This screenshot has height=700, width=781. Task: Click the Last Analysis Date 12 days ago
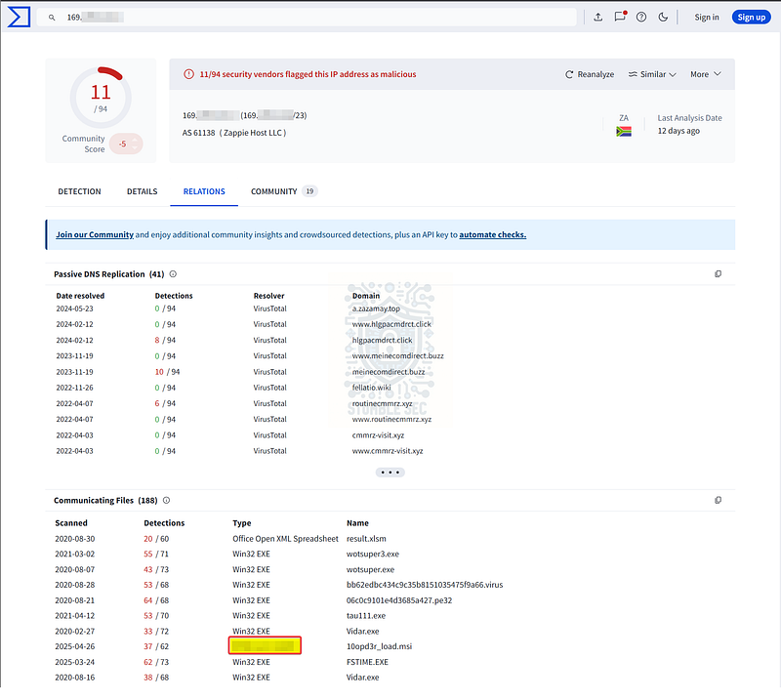pos(689,125)
